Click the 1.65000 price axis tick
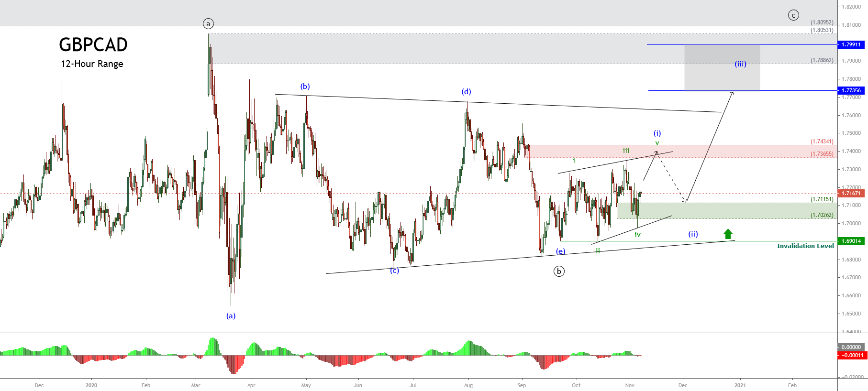 tap(851, 314)
